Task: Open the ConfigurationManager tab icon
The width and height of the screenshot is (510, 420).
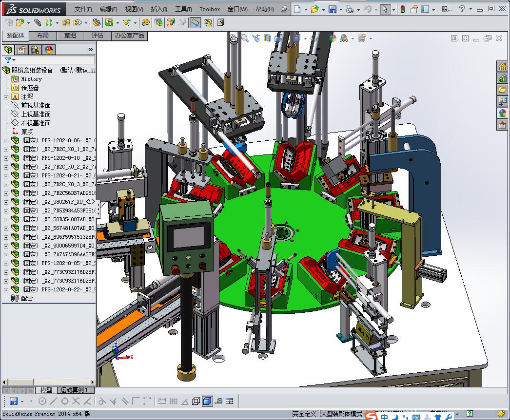Action: pyautogui.click(x=35, y=50)
